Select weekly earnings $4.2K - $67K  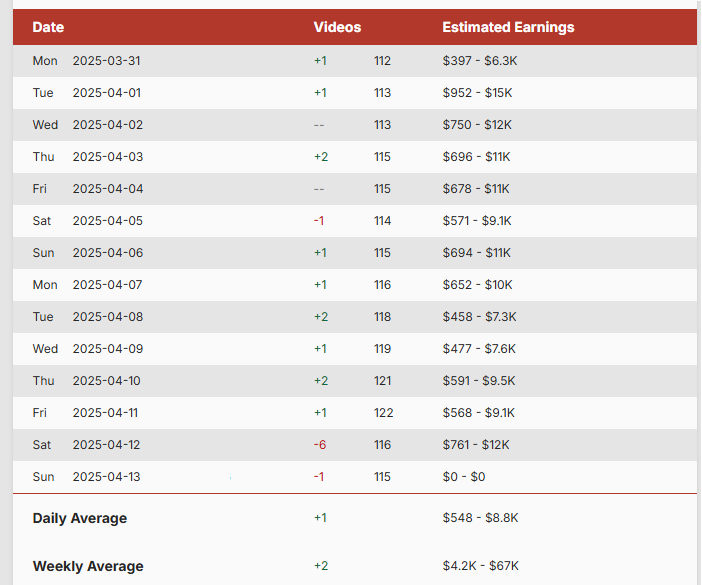coord(481,566)
